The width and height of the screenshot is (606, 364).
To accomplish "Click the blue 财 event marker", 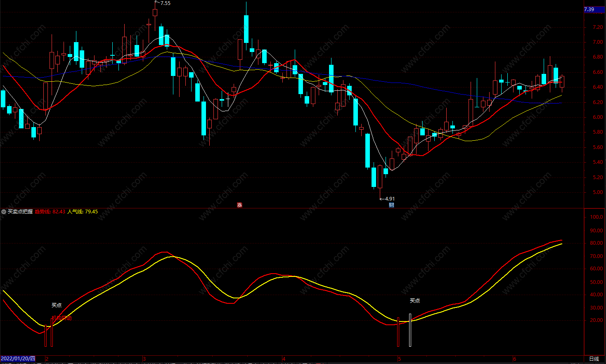I will pyautogui.click(x=391, y=205).
